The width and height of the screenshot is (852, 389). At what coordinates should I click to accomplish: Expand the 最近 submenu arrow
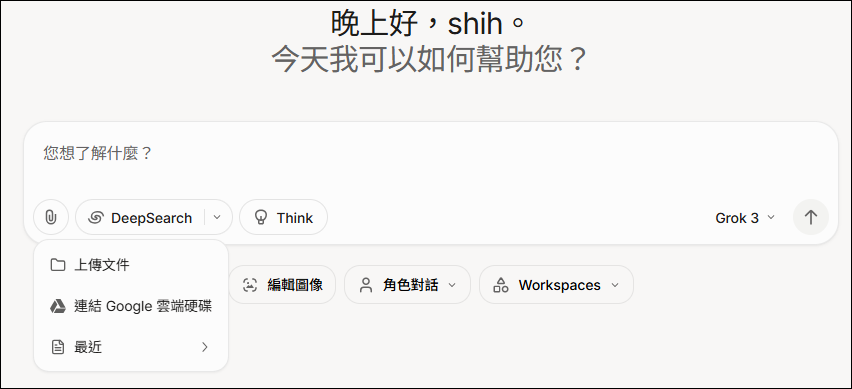[205, 347]
